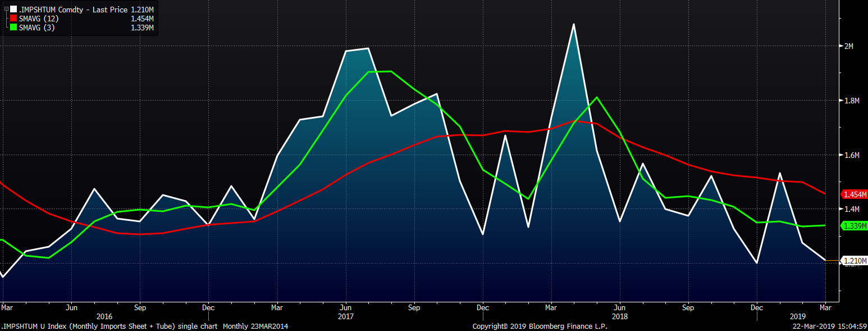
Task: Click the 2016 year label on x-axis
Action: click(x=104, y=316)
